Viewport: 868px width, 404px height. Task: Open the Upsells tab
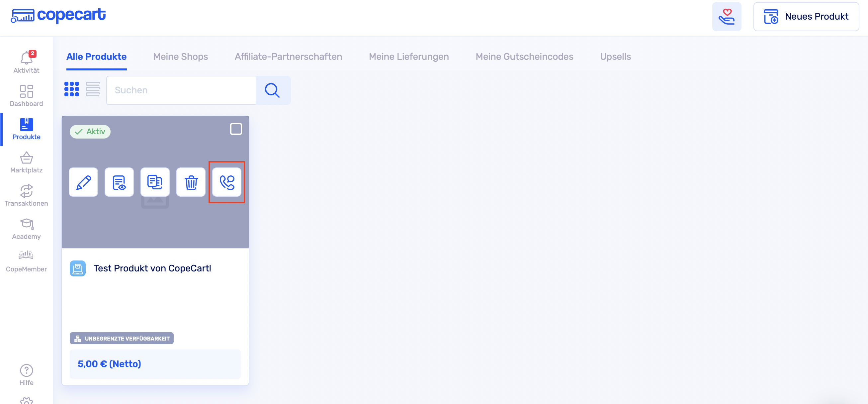tap(615, 57)
